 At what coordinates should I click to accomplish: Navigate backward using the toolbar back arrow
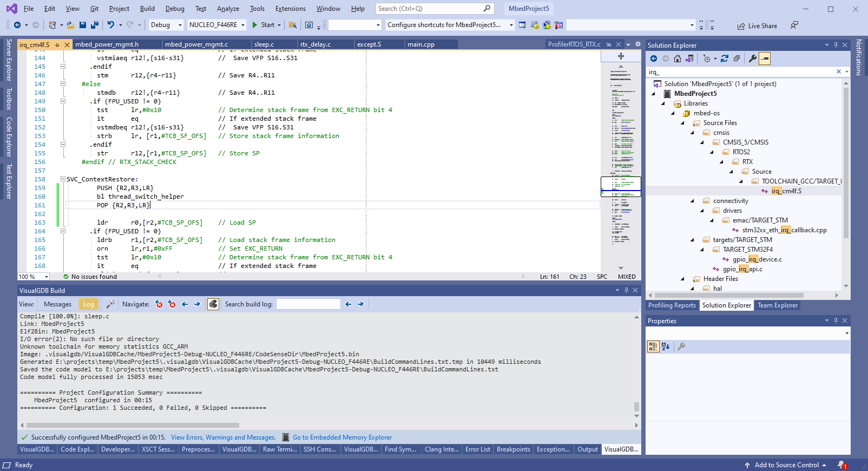point(17,25)
